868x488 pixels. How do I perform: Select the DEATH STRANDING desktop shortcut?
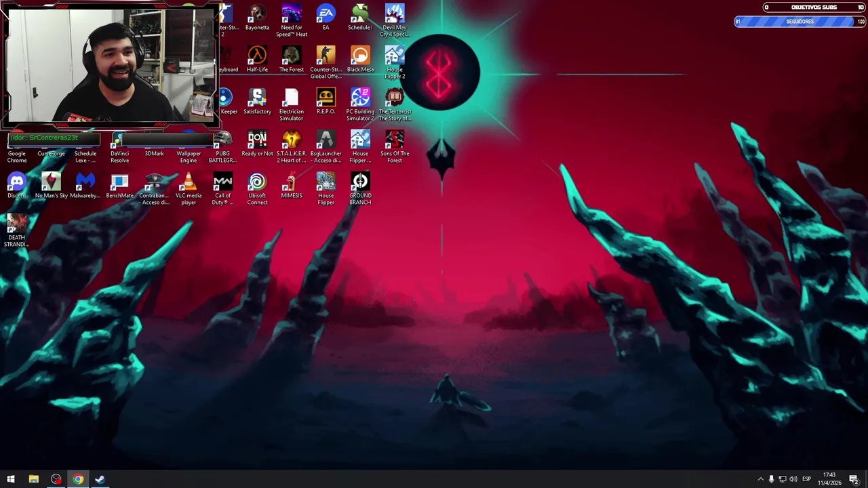coord(17,230)
